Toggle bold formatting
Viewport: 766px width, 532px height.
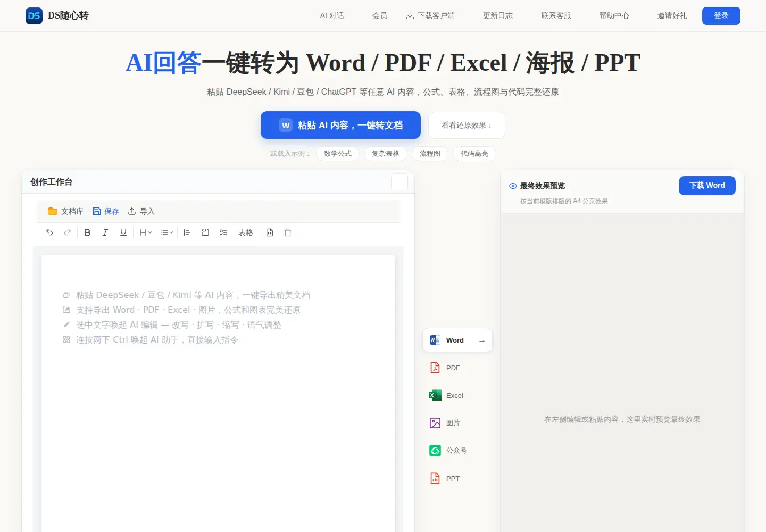(87, 232)
